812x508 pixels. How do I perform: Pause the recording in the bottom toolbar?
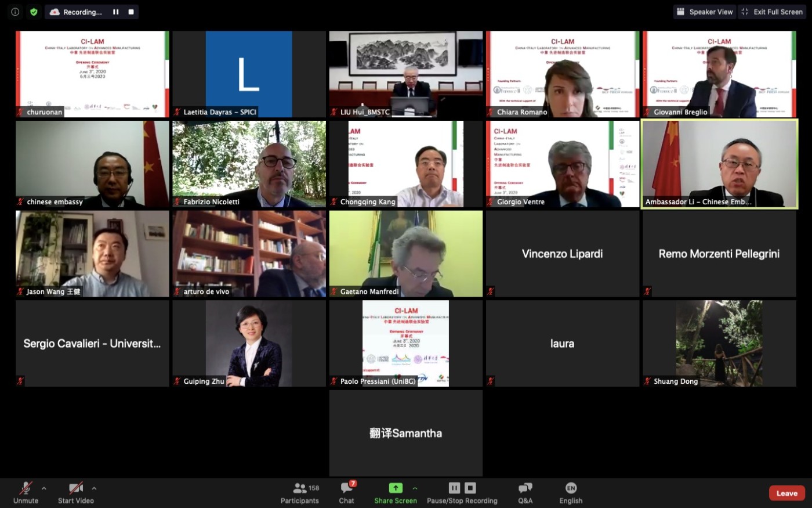[x=455, y=488]
